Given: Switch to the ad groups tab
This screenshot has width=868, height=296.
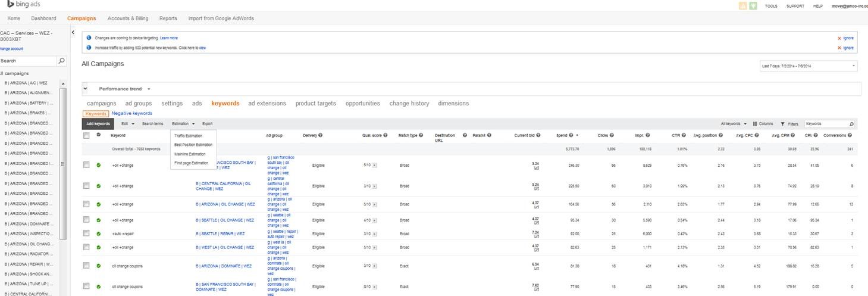Looking at the screenshot, I should [x=139, y=104].
